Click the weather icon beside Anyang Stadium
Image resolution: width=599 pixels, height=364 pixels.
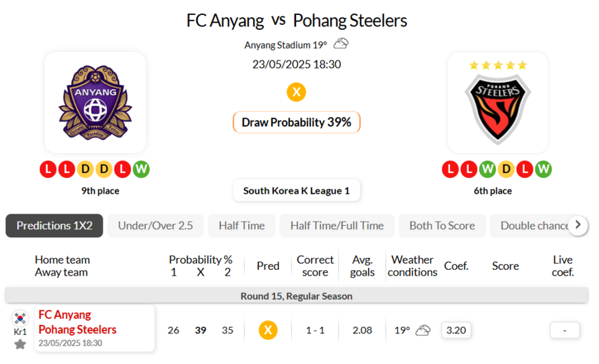point(341,44)
